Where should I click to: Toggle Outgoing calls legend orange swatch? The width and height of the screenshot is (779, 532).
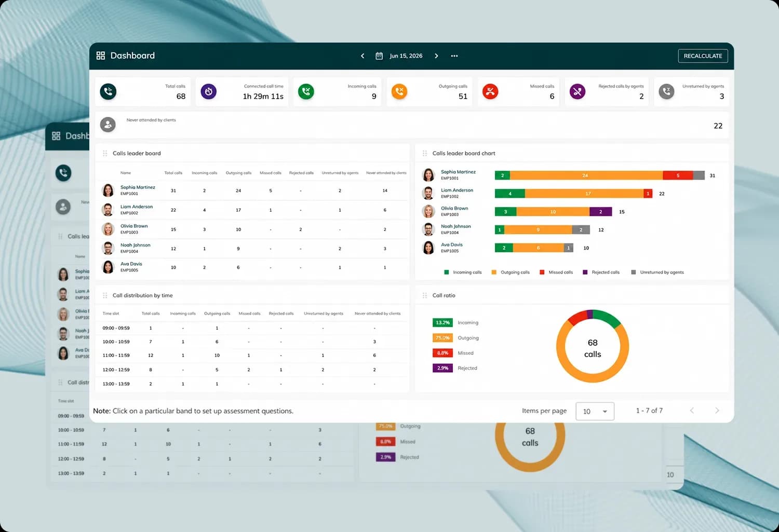[494, 272]
